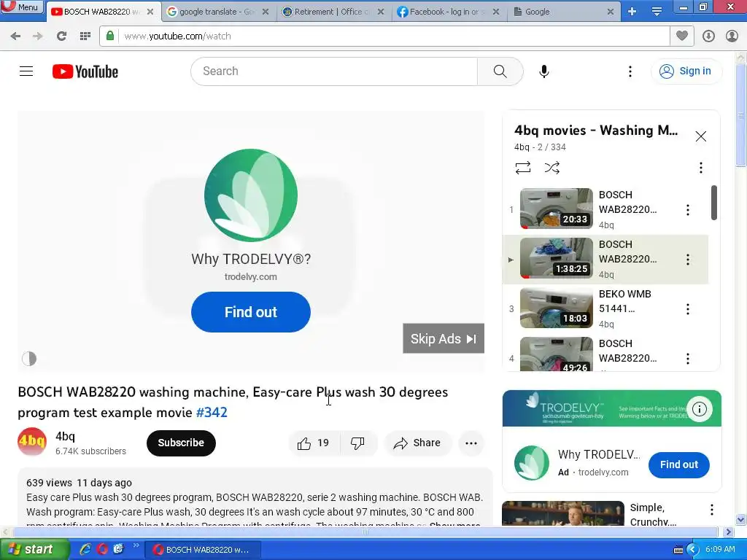The height and width of the screenshot is (560, 747).
Task: Close the playlist panel
Action: click(701, 136)
